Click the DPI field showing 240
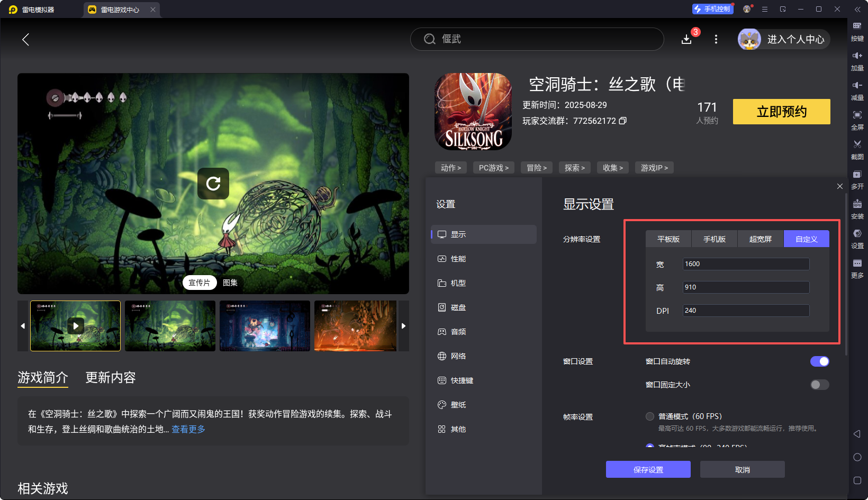The width and height of the screenshot is (868, 500). pyautogui.click(x=746, y=311)
